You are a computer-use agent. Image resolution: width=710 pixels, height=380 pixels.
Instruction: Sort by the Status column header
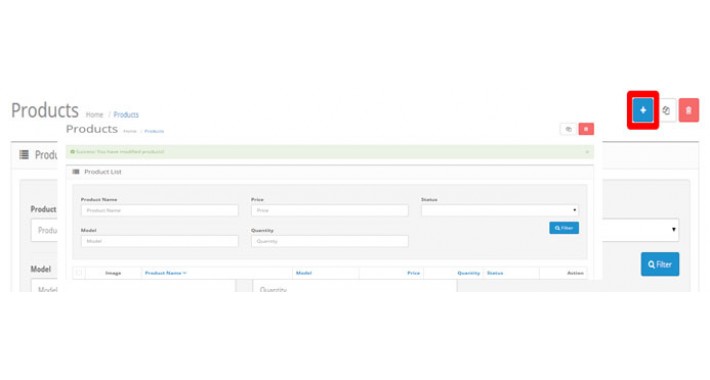tap(495, 273)
